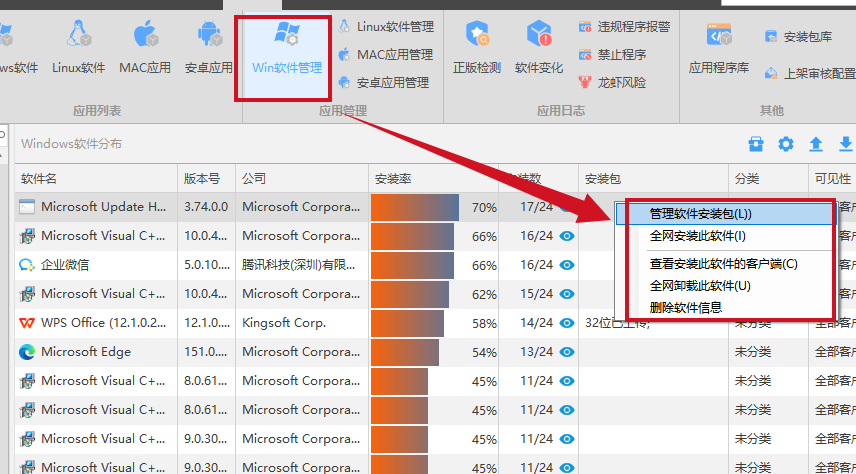Open 安卓应用管理

pyautogui.click(x=384, y=82)
